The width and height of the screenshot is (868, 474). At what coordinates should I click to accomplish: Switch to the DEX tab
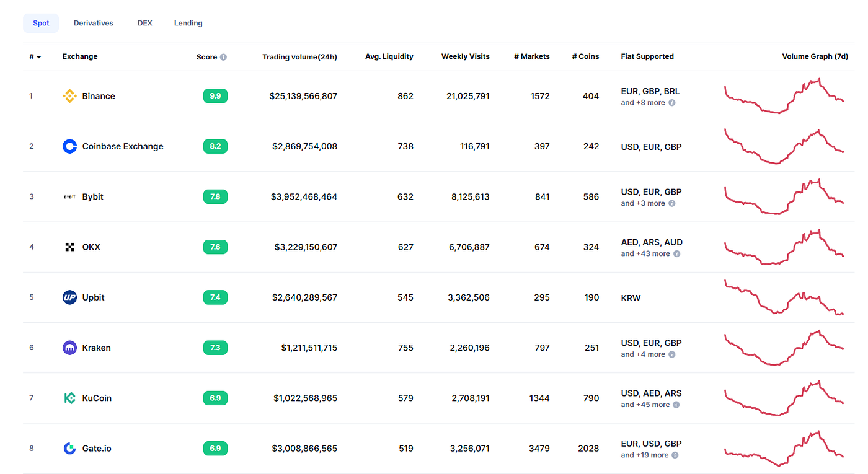pyautogui.click(x=145, y=23)
